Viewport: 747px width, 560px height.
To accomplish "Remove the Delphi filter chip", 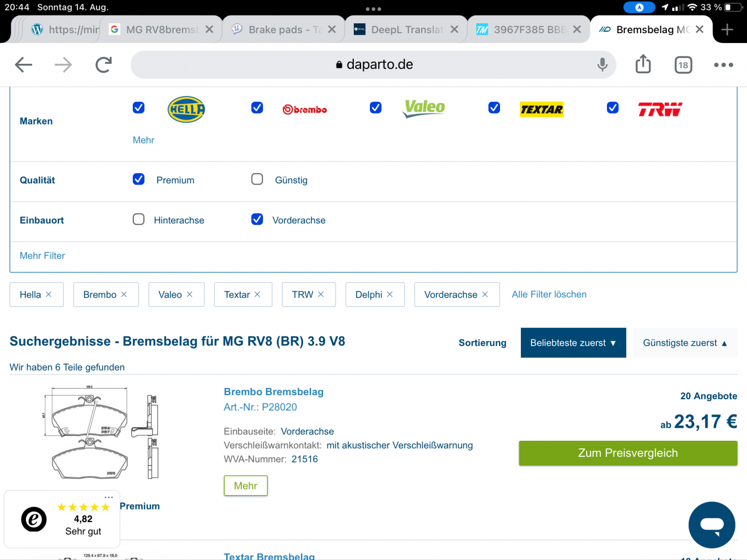I will (390, 295).
